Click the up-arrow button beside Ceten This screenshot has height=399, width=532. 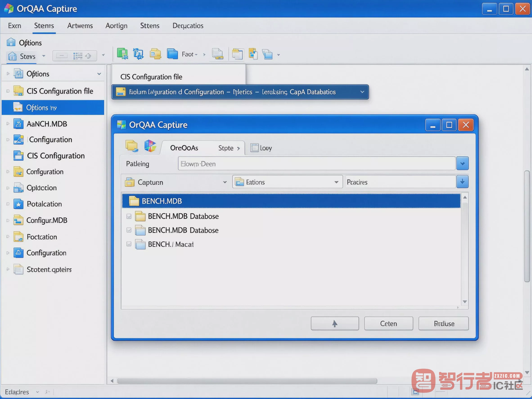(335, 324)
